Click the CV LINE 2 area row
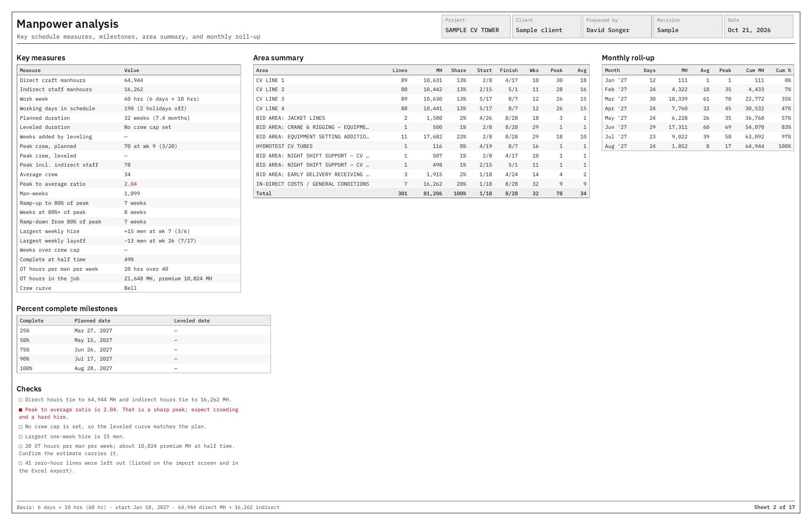 coord(421,89)
